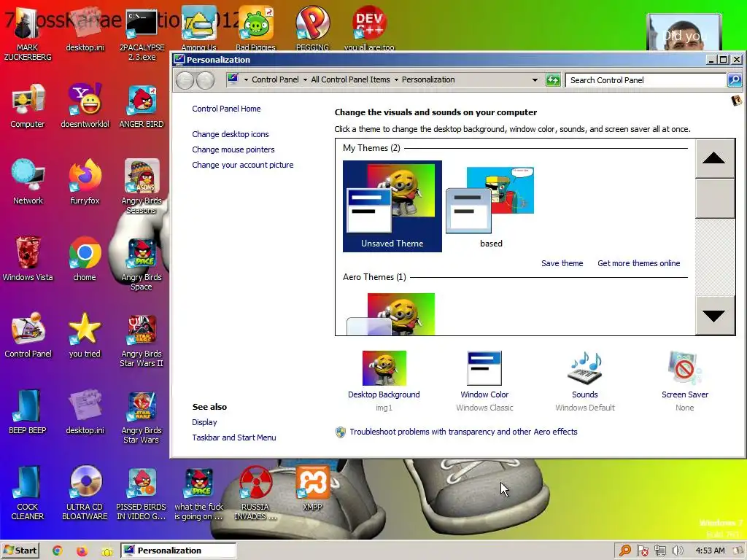747x560 pixels.
Task: Open Taskbar and Start Menu link
Action: pyautogui.click(x=234, y=437)
